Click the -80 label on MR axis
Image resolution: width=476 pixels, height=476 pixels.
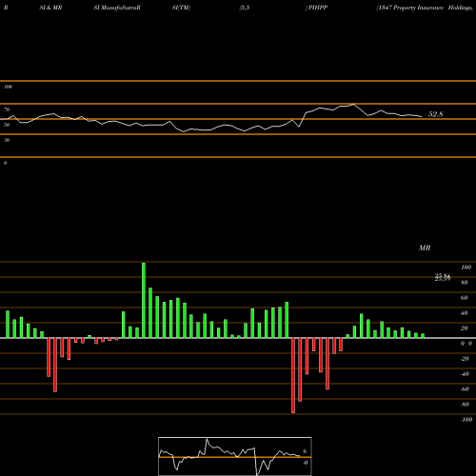[465, 405]
